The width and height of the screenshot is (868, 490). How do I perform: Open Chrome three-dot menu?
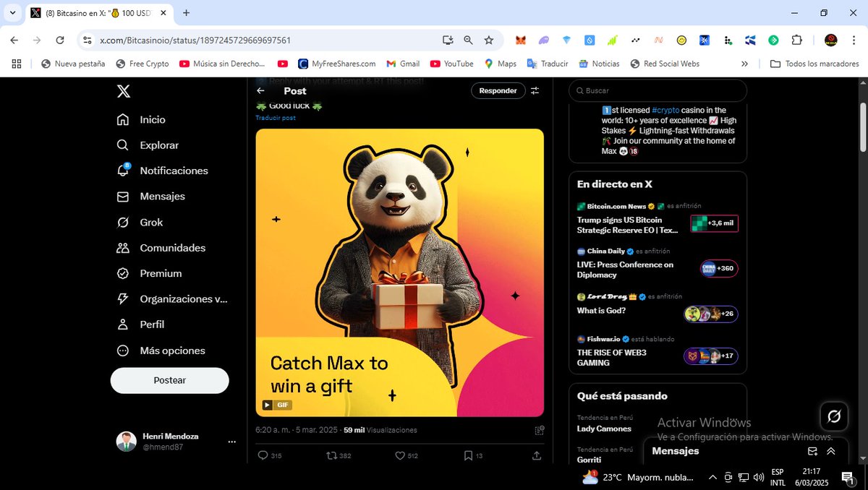[x=854, y=40]
